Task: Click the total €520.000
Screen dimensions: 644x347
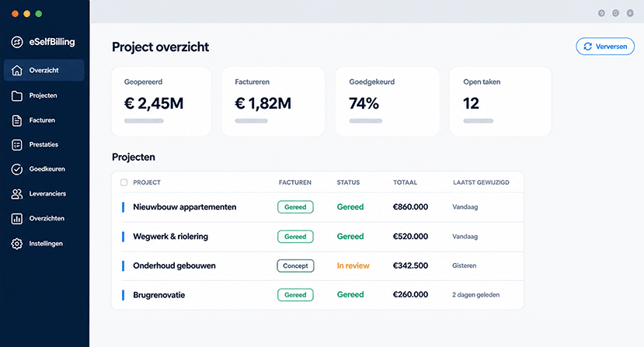Action: (x=410, y=237)
